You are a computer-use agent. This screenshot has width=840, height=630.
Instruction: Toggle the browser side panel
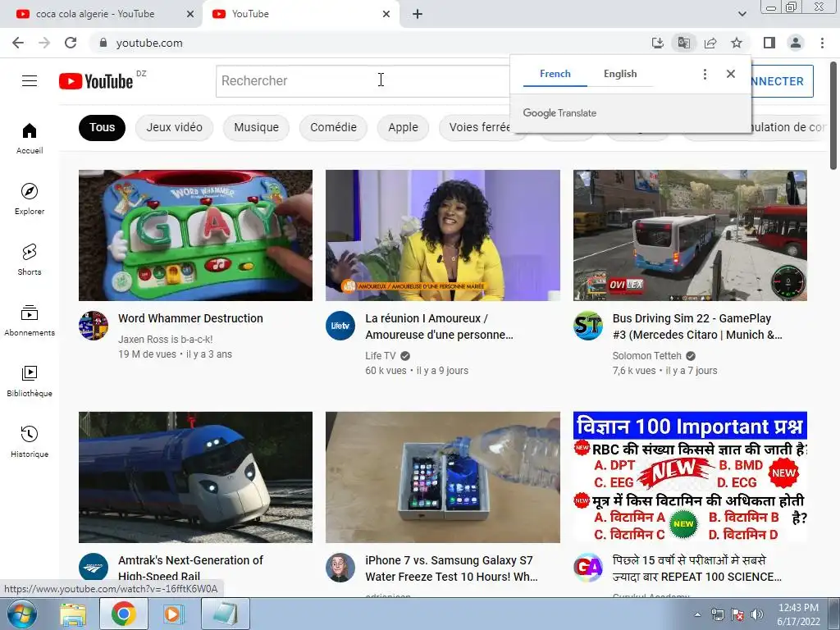point(769,43)
